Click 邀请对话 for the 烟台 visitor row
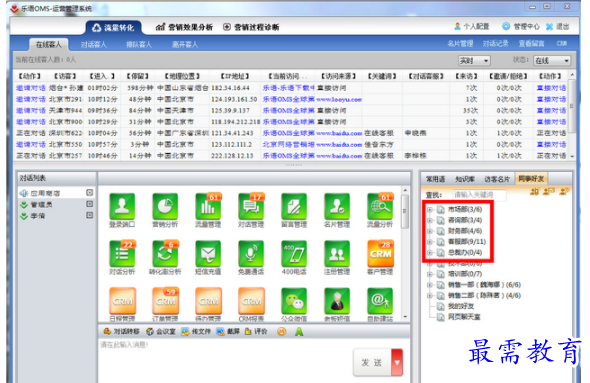 click(x=31, y=88)
